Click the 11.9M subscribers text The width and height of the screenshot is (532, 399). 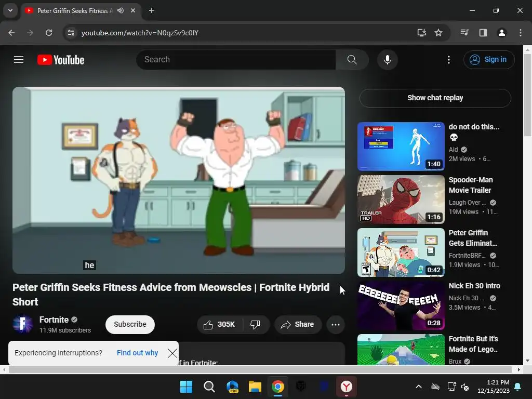pos(65,330)
